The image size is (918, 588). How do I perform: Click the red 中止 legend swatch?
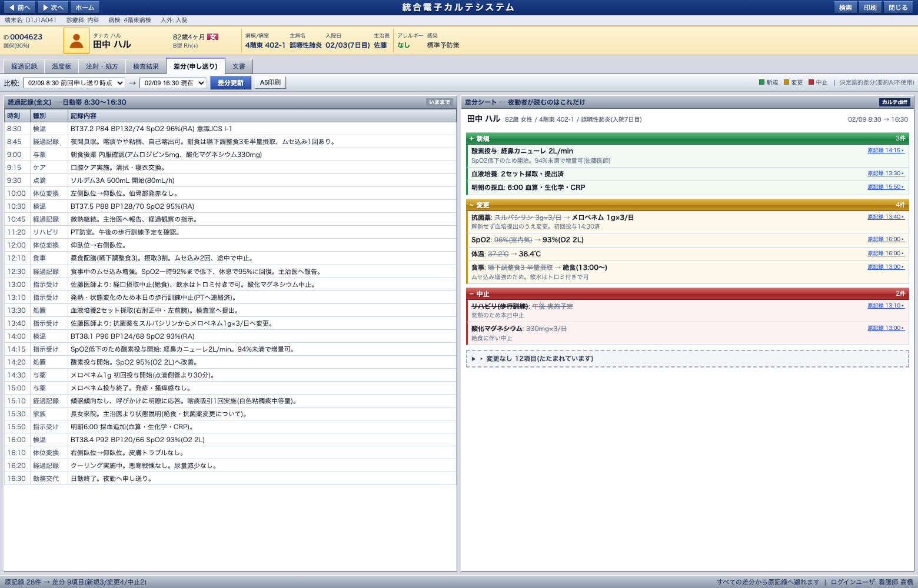coord(811,83)
